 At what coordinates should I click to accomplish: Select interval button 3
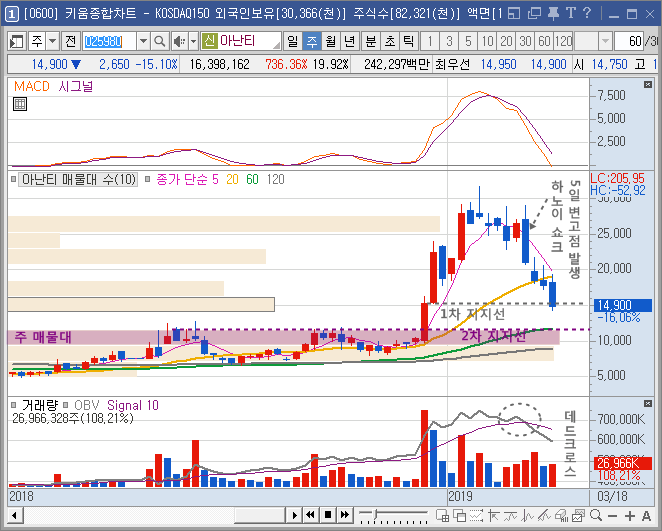coord(449,41)
